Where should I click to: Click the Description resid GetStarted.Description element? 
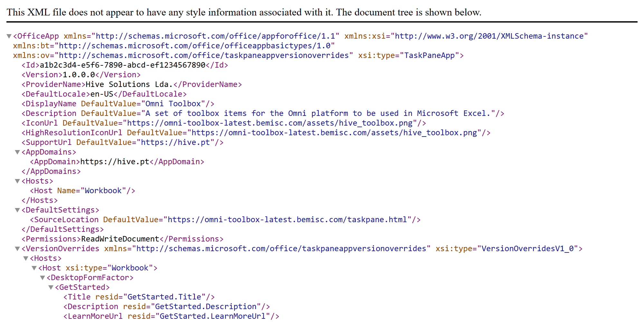[x=166, y=307]
